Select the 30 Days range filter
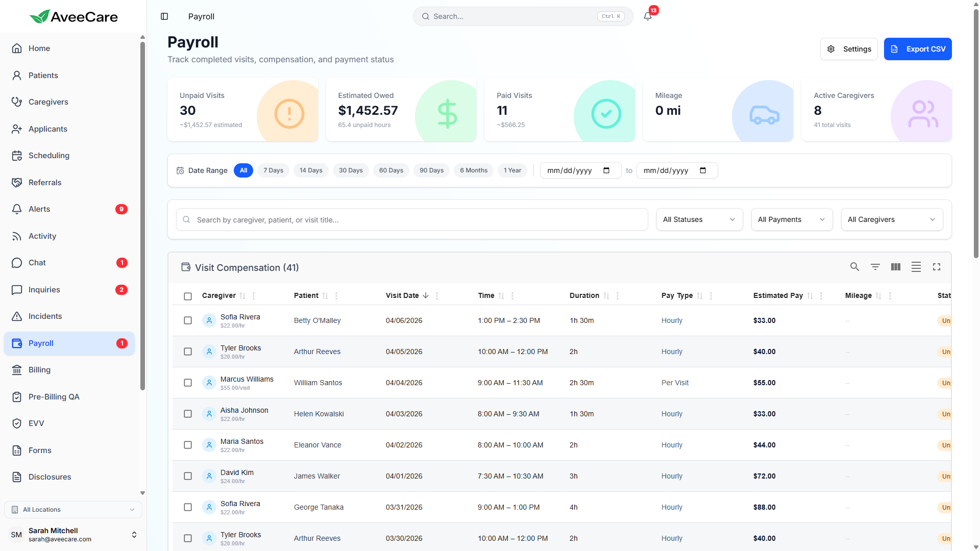Viewport: 980px width, 551px height. (351, 170)
